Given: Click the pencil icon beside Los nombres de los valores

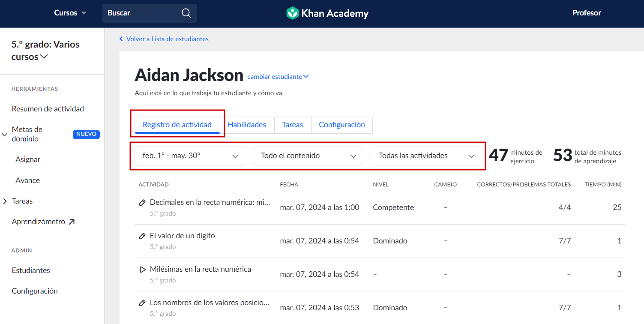Looking at the screenshot, I should [143, 303].
